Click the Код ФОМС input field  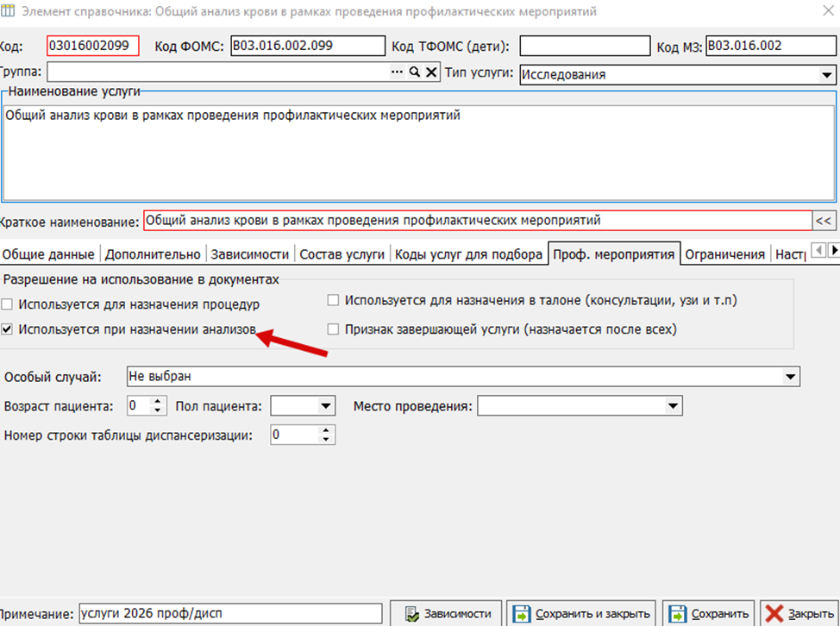tap(308, 46)
